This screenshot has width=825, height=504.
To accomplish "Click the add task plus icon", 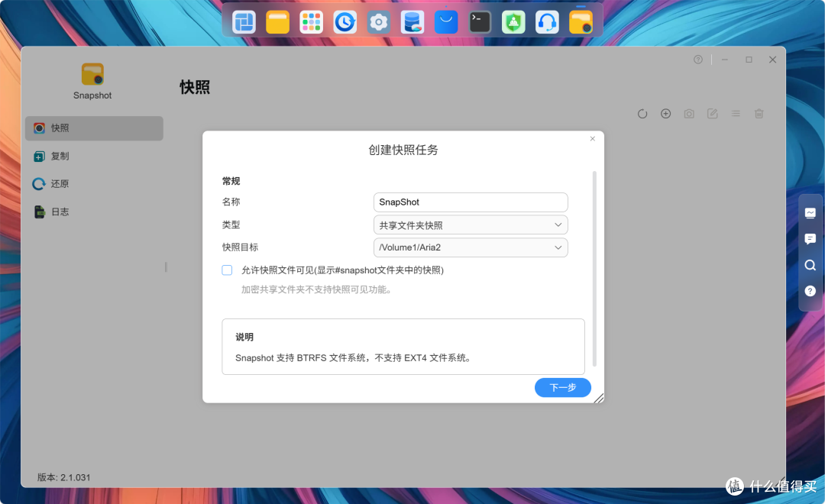I will pos(665,114).
